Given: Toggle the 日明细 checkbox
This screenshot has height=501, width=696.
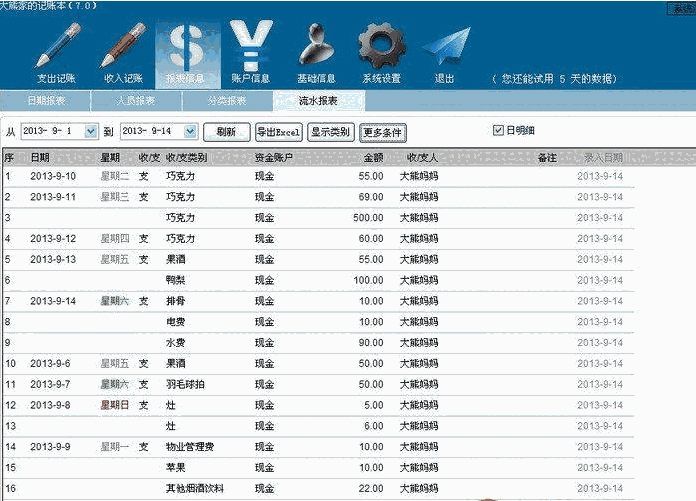Looking at the screenshot, I should tap(498, 130).
